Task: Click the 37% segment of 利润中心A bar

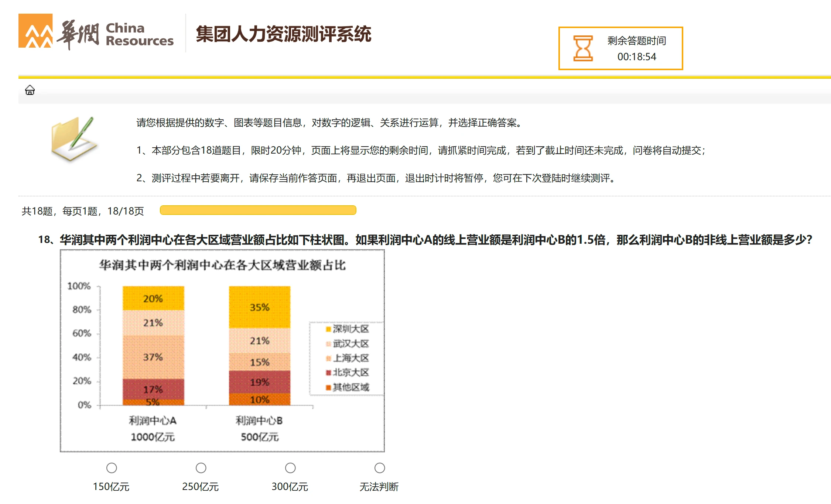Action: pyautogui.click(x=153, y=357)
